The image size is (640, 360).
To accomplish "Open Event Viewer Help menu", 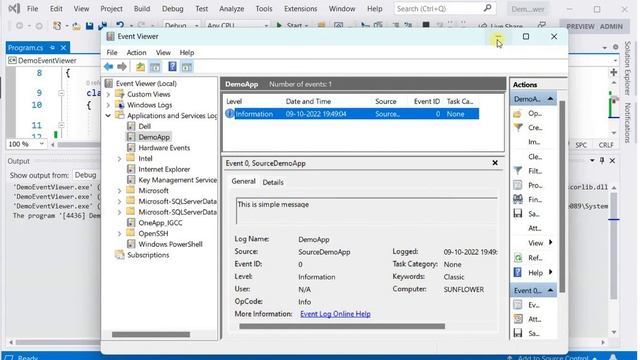I will [x=187, y=53].
